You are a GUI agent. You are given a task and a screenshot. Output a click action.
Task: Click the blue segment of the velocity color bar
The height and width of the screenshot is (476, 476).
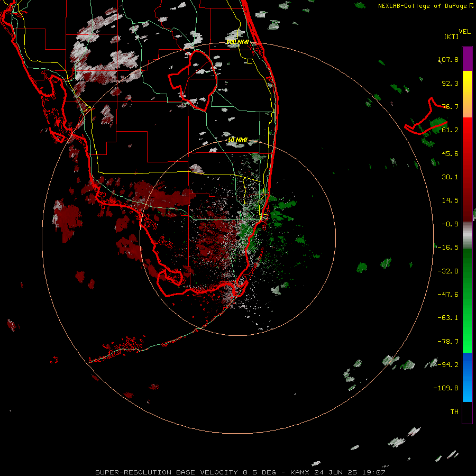coord(467,377)
